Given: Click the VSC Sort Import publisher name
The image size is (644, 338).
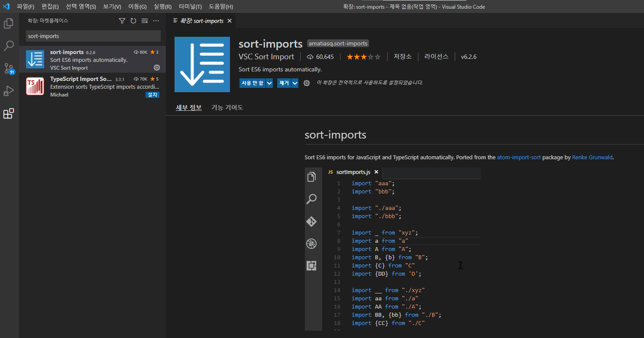Looking at the screenshot, I should pos(266,57).
